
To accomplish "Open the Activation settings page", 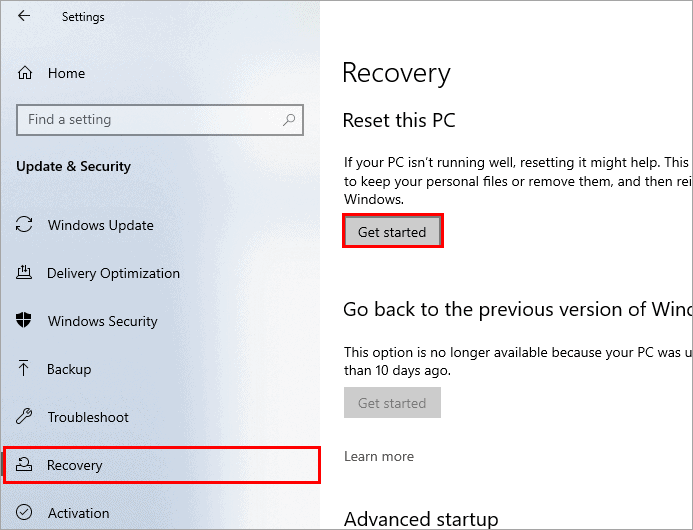I will [78, 514].
